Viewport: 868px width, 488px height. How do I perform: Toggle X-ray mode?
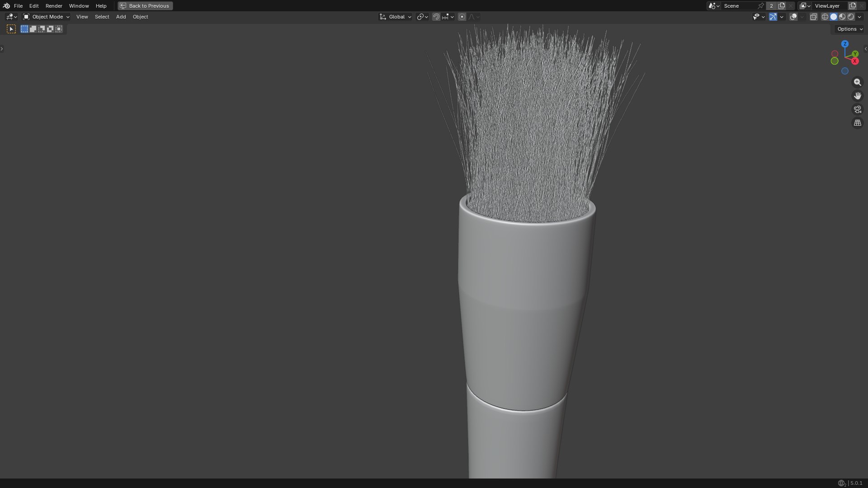pos(813,17)
